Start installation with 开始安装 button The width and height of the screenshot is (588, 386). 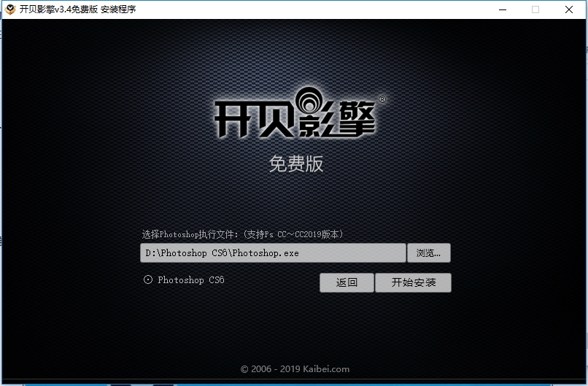tap(413, 282)
